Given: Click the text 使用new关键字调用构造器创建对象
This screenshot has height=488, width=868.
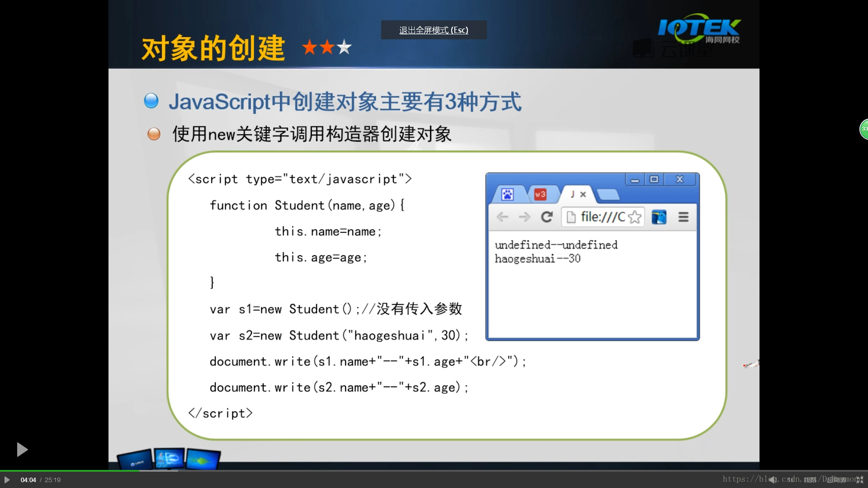Looking at the screenshot, I should [x=312, y=134].
